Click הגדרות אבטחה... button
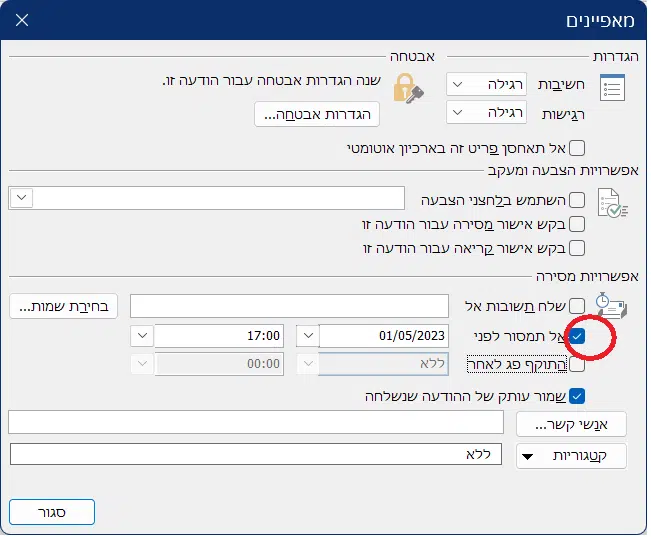Screen dimensions: 651x537 click(317, 114)
